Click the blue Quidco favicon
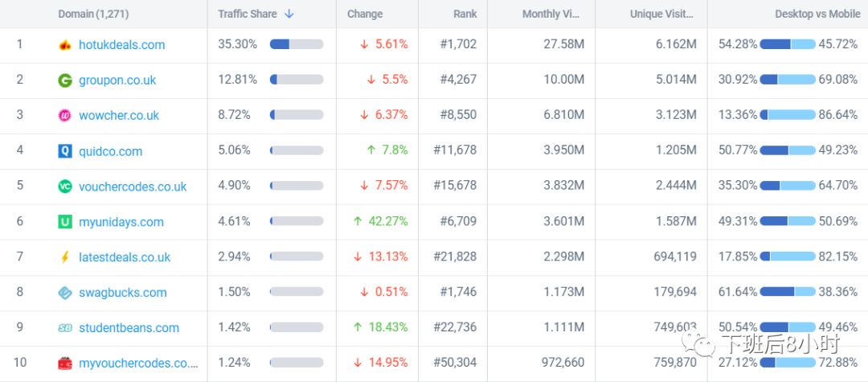Screen dimensions: 868x382 (x=65, y=151)
